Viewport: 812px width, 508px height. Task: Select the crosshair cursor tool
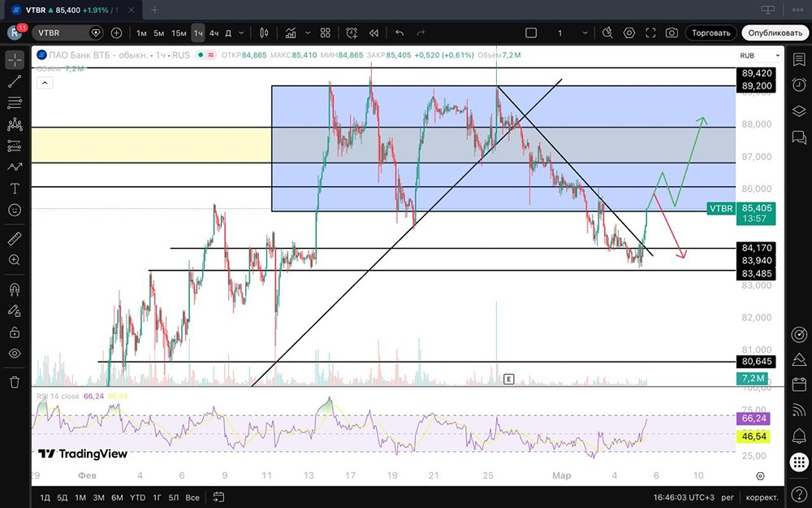(x=15, y=60)
